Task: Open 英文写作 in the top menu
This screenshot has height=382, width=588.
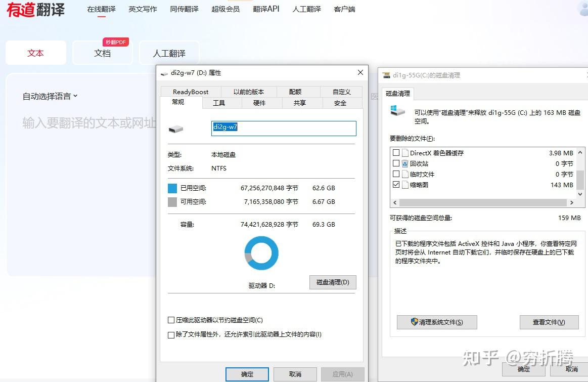Action: [x=143, y=10]
